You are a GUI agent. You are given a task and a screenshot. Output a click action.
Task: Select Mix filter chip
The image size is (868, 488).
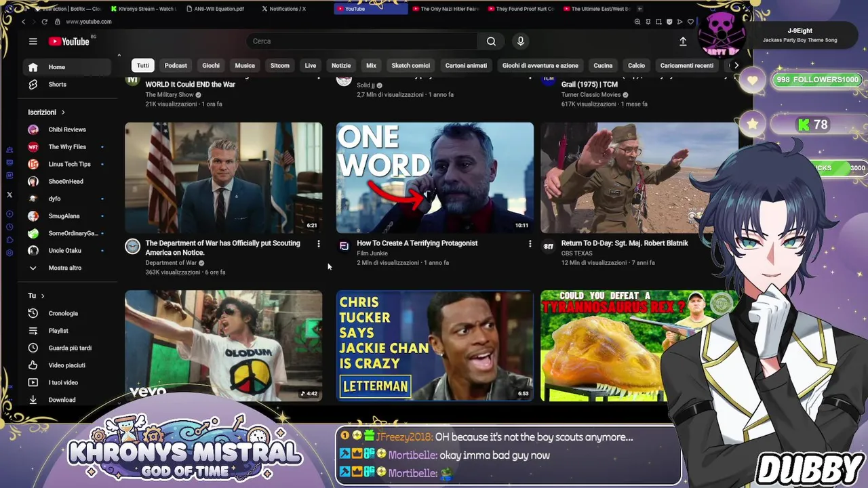coord(371,66)
